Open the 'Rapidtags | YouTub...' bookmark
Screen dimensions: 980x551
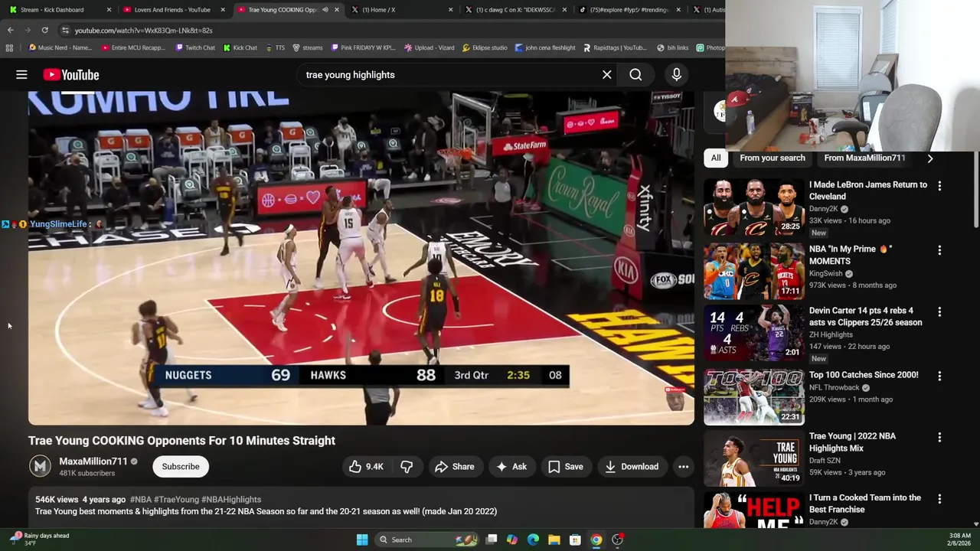click(x=615, y=47)
